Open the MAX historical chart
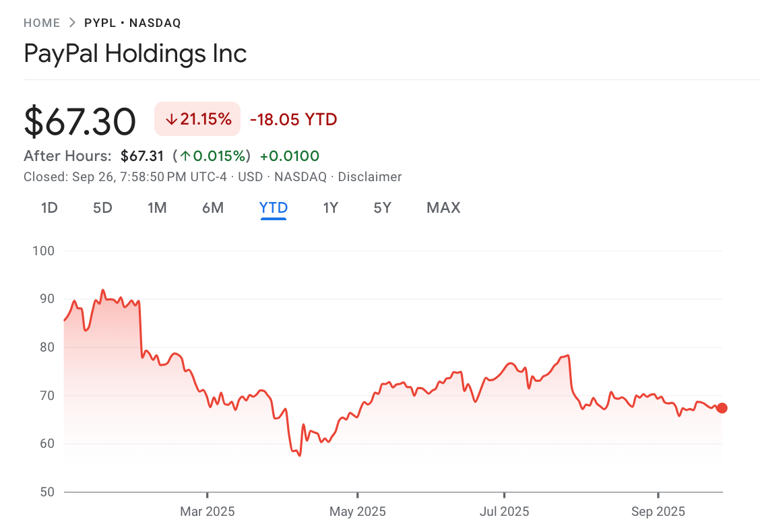 pyautogui.click(x=443, y=208)
